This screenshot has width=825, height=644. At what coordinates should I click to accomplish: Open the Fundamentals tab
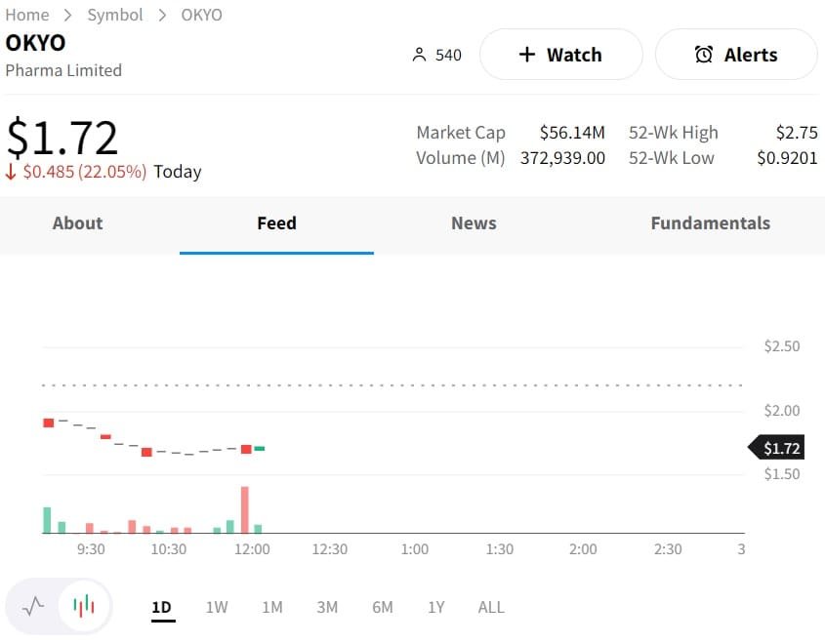click(710, 223)
